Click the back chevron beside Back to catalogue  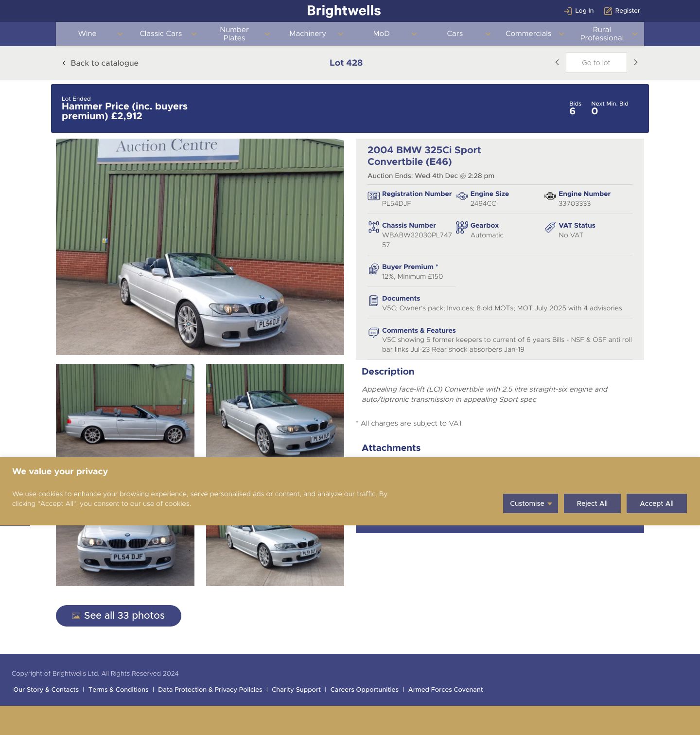[64, 63]
